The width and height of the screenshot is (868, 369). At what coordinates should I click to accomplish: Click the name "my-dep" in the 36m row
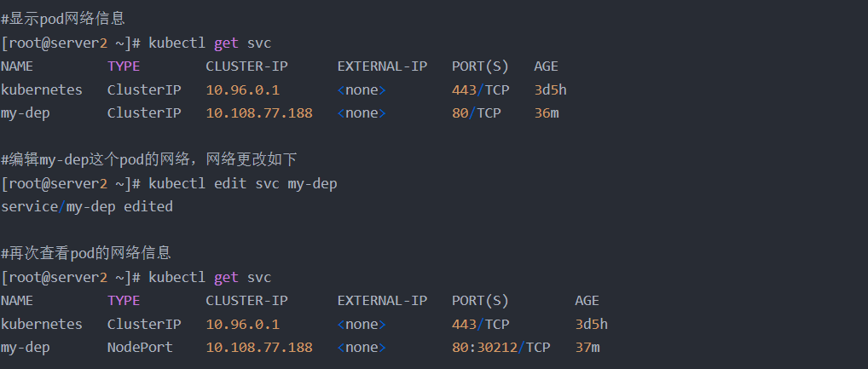(x=26, y=114)
